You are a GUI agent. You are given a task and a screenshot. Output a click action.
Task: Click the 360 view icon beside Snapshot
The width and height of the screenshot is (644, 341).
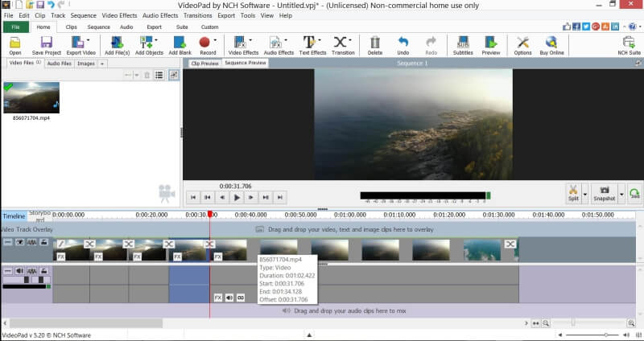click(x=635, y=193)
